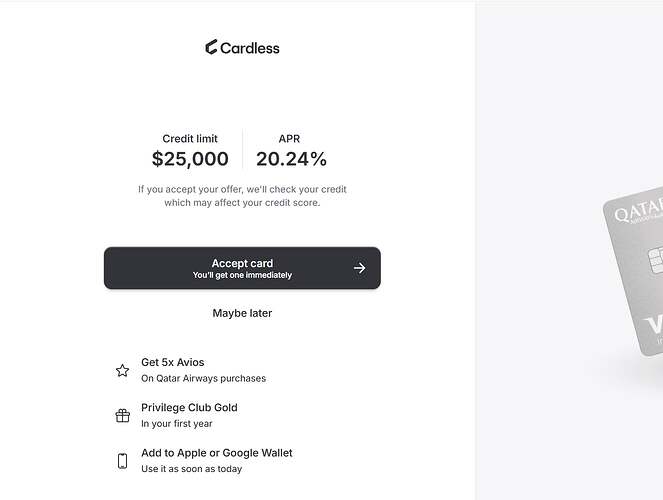Click the Qatar Airways card image
Screen dimensions: 663x500
[x=633, y=271]
